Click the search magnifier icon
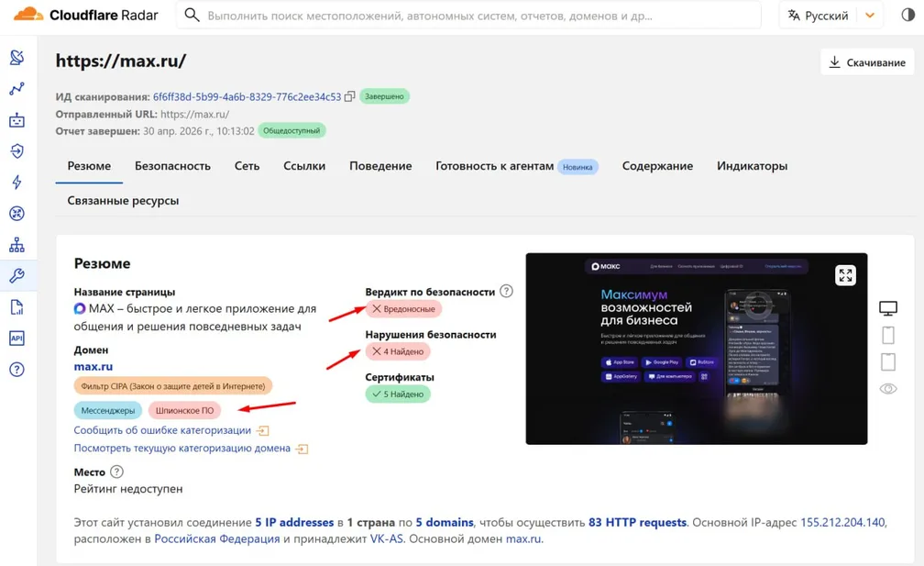924x566 pixels. pyautogui.click(x=192, y=15)
